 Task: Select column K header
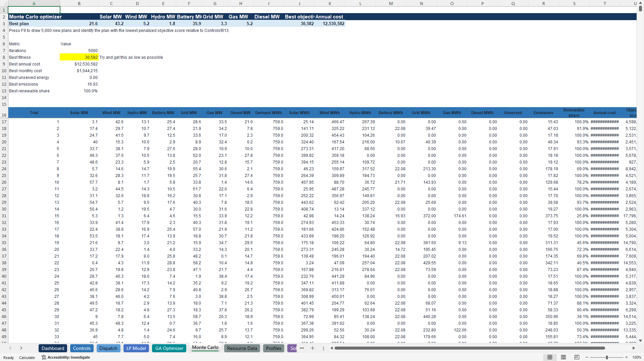(330, 3)
